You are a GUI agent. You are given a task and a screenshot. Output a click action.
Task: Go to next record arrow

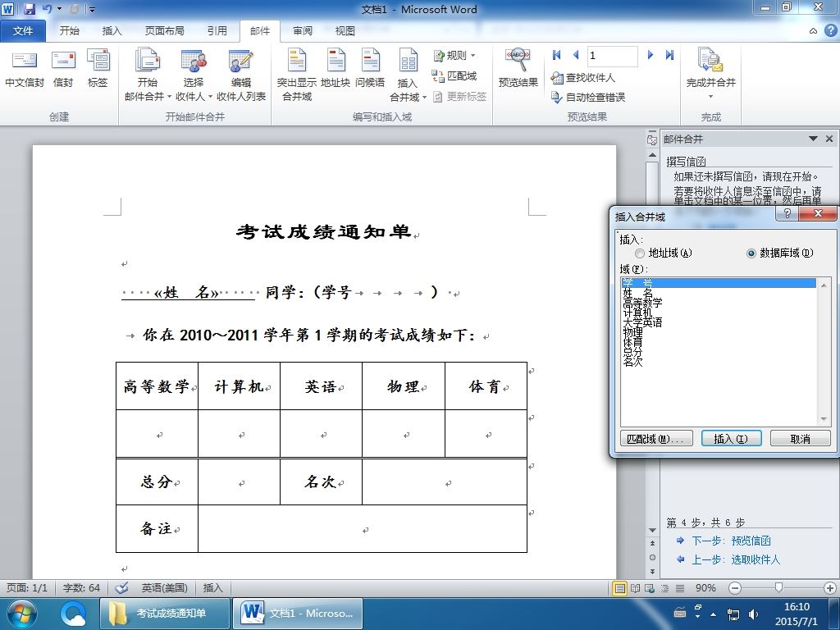click(651, 55)
